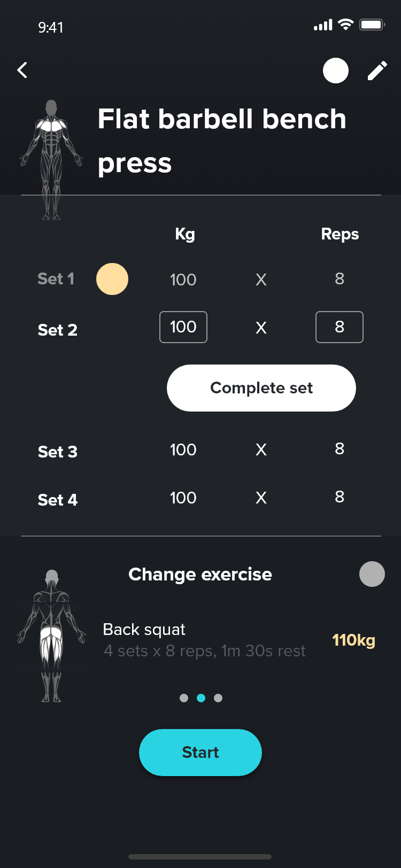Select the Set 3 row label

tap(58, 452)
